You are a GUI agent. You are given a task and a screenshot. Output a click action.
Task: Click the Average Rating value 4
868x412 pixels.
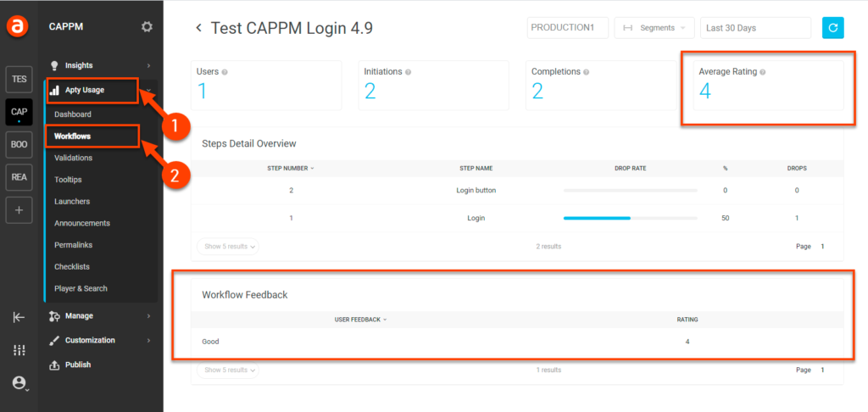point(704,92)
